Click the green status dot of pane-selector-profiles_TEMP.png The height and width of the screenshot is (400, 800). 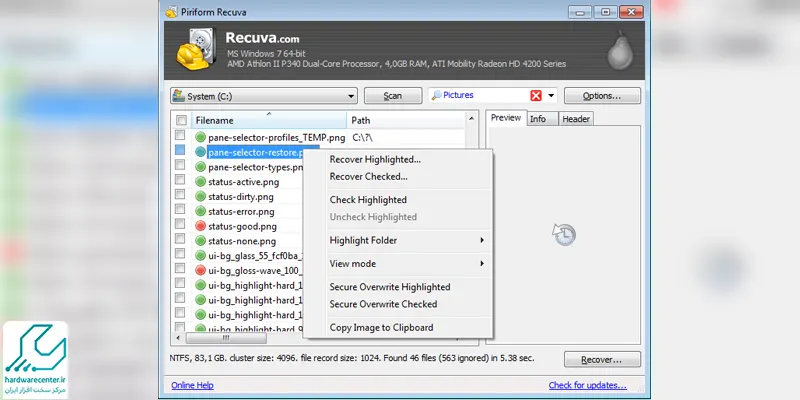pyautogui.click(x=201, y=137)
